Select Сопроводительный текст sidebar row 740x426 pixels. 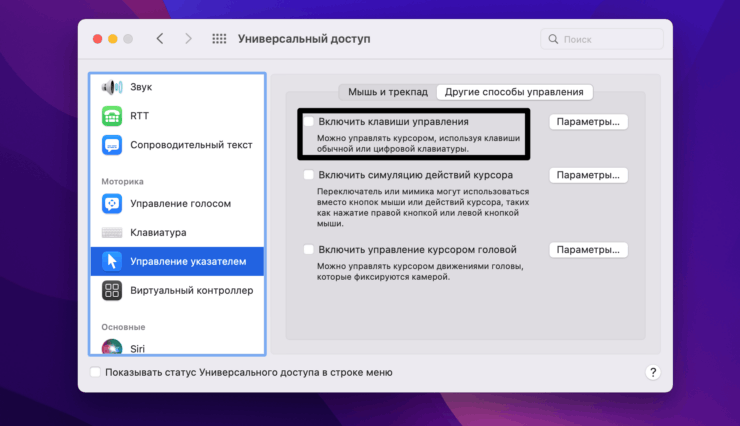[177, 145]
